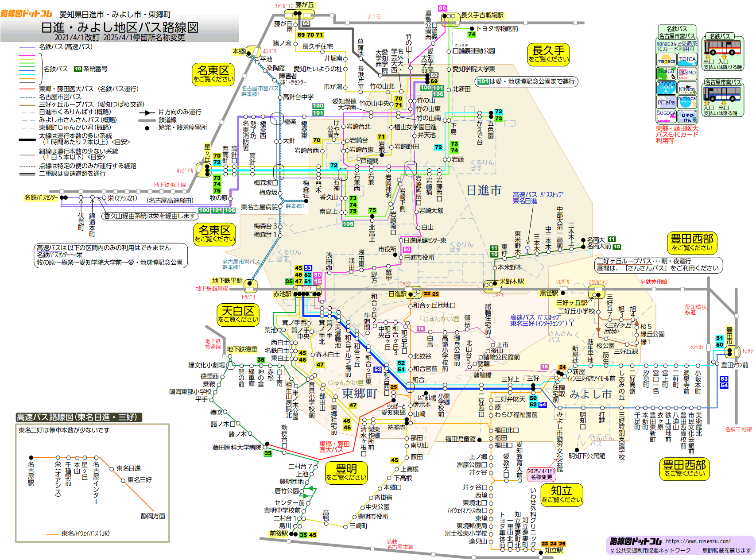The width and height of the screenshot is (756, 560).
Task: Click the トヨタ博物館前 stop label
Action: click(x=497, y=29)
